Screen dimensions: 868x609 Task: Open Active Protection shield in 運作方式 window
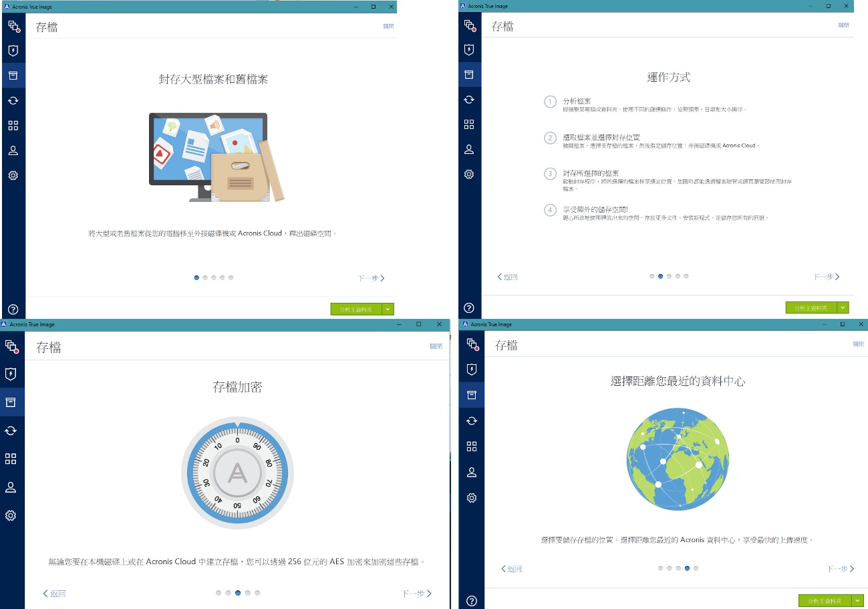469,49
